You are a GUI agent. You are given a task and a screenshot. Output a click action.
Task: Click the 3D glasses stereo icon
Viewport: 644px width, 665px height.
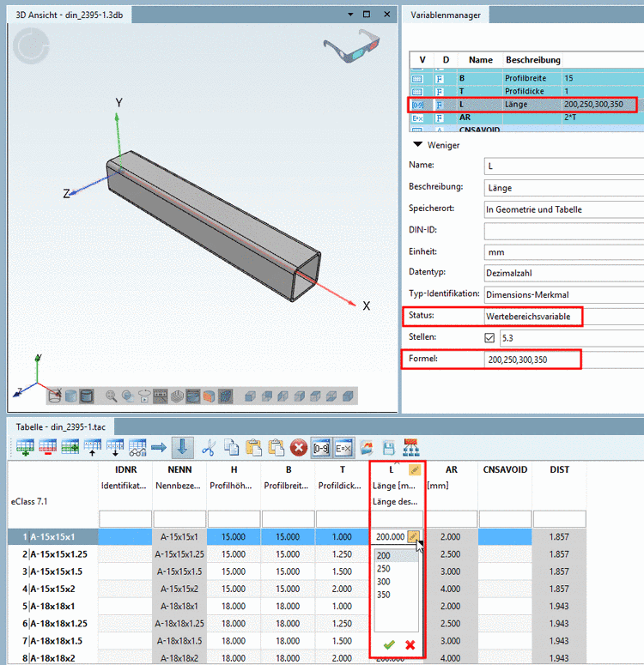point(352,45)
